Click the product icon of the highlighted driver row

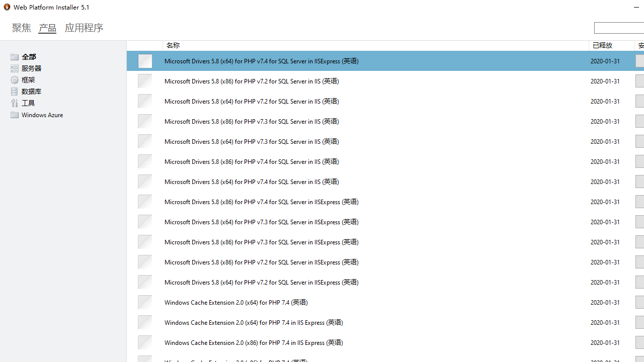(145, 61)
